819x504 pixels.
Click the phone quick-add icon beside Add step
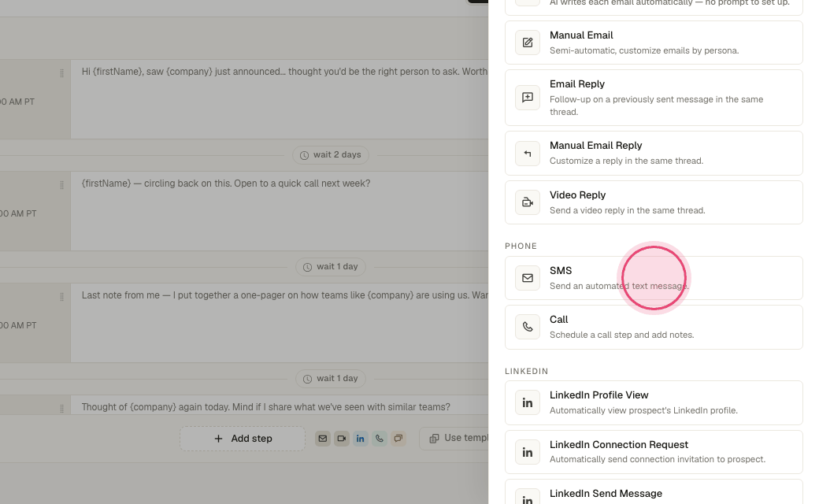(380, 439)
